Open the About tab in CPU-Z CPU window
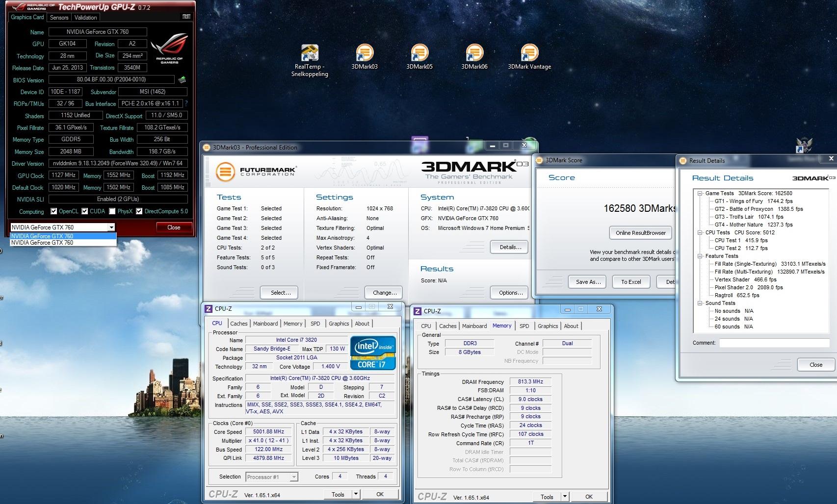 (362, 324)
